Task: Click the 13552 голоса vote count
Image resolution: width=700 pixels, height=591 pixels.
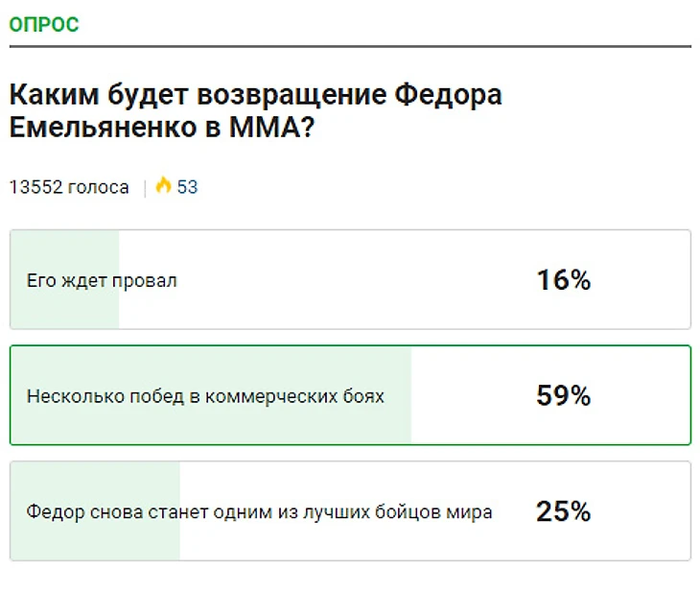Action: tap(69, 187)
